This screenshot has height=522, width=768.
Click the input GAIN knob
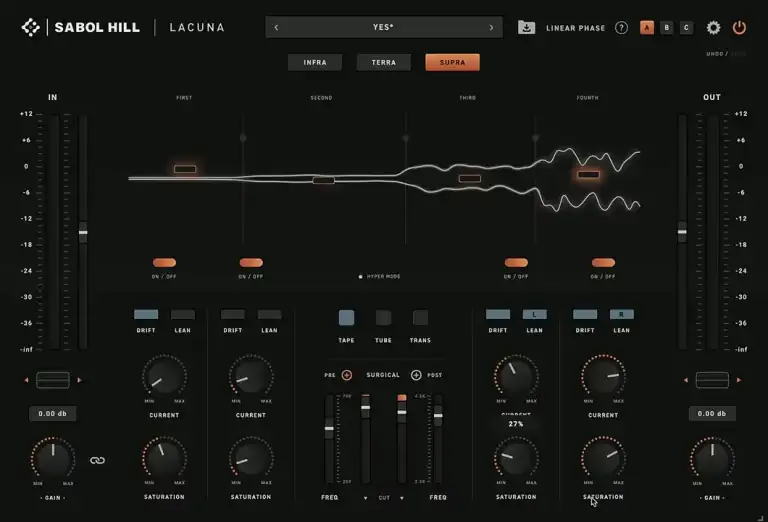pyautogui.click(x=53, y=459)
